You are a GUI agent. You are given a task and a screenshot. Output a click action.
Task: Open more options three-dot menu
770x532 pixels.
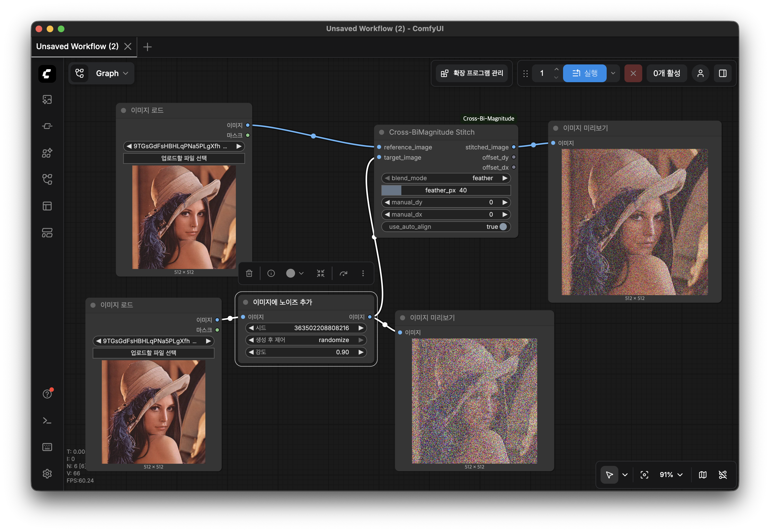point(363,273)
